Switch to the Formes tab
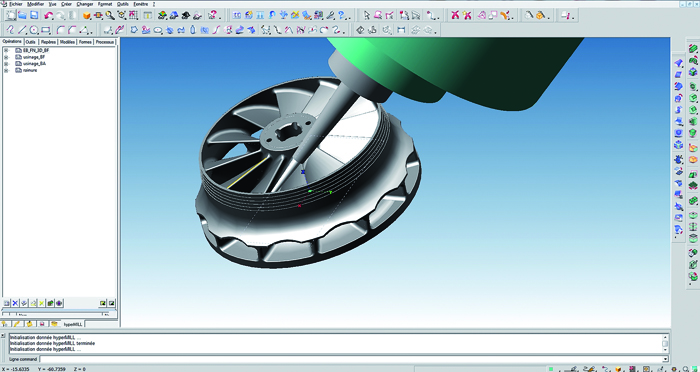 [85, 42]
